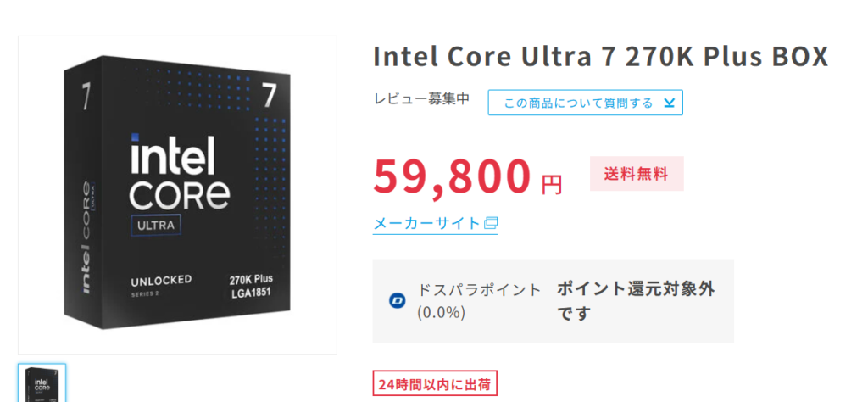Click the Intel Core Ultra 7 270K title
Screen dimensions: 868x402
601,57
